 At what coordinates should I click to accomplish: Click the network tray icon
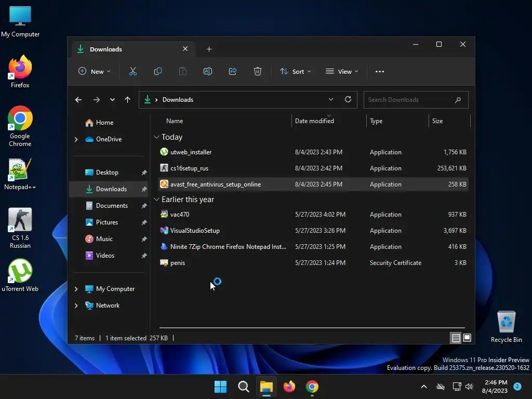pos(457,387)
